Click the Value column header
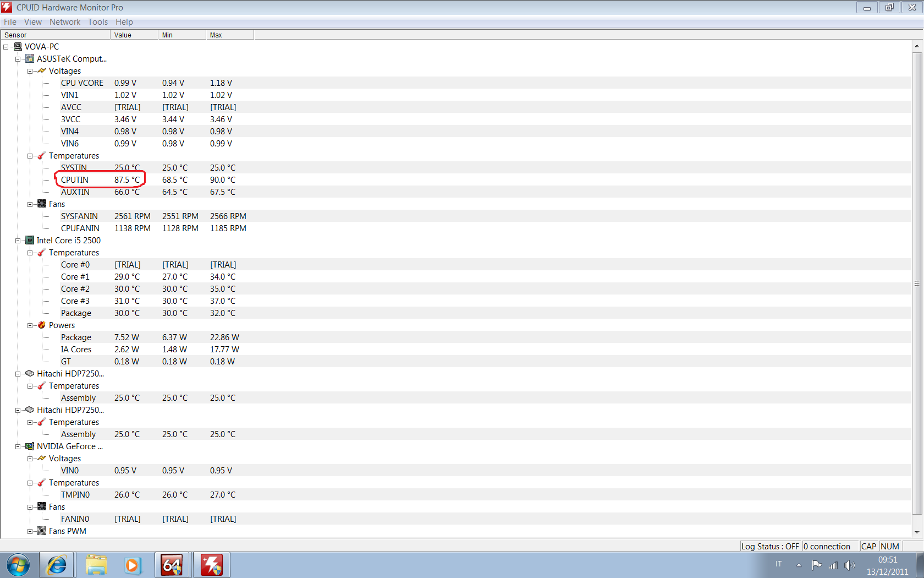Image resolution: width=924 pixels, height=578 pixels. click(x=134, y=35)
